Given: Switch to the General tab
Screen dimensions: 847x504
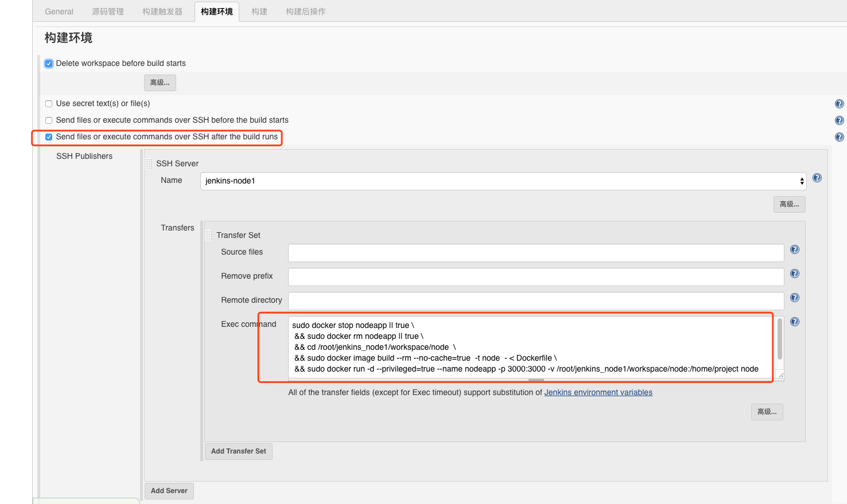Looking at the screenshot, I should click(x=59, y=11).
